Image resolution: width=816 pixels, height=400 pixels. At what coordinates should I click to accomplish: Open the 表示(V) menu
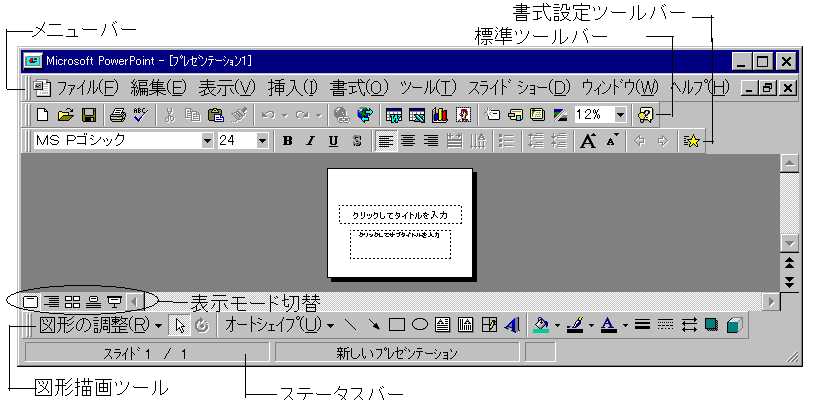tap(227, 88)
